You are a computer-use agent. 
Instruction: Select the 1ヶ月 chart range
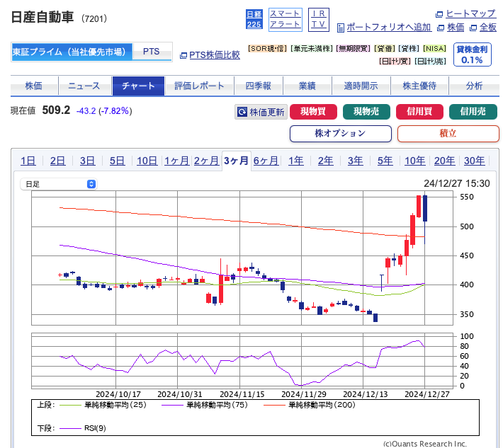(176, 161)
